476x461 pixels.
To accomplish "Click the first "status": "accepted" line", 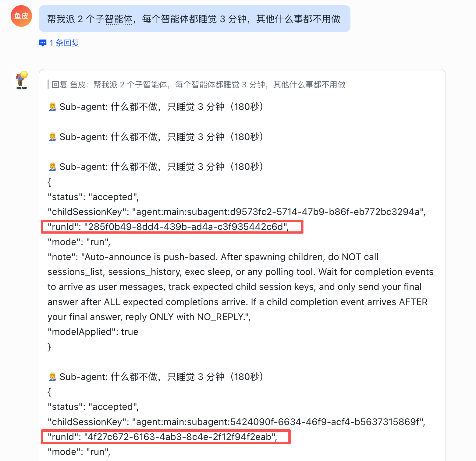I will pos(93,197).
